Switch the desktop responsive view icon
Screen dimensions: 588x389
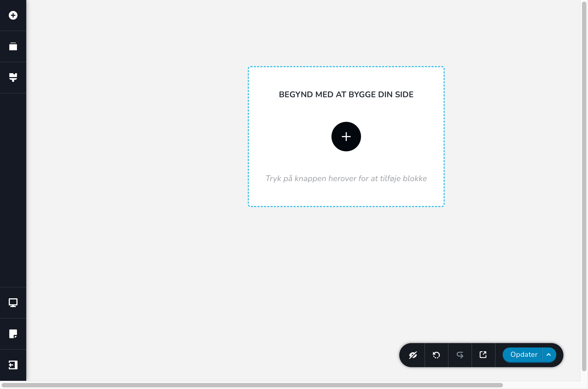pyautogui.click(x=13, y=303)
